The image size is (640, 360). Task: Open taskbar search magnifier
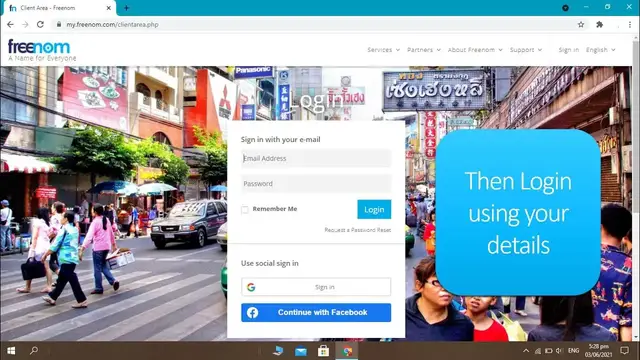34,350
